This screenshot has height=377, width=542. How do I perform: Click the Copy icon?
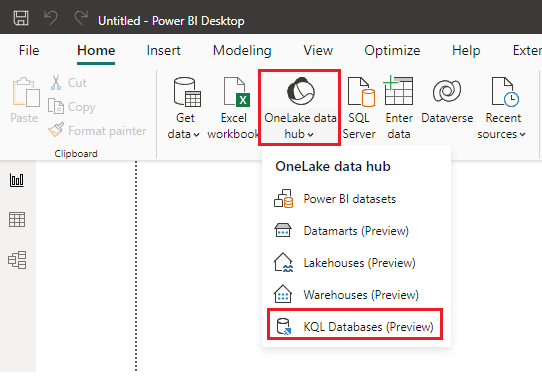(x=56, y=106)
